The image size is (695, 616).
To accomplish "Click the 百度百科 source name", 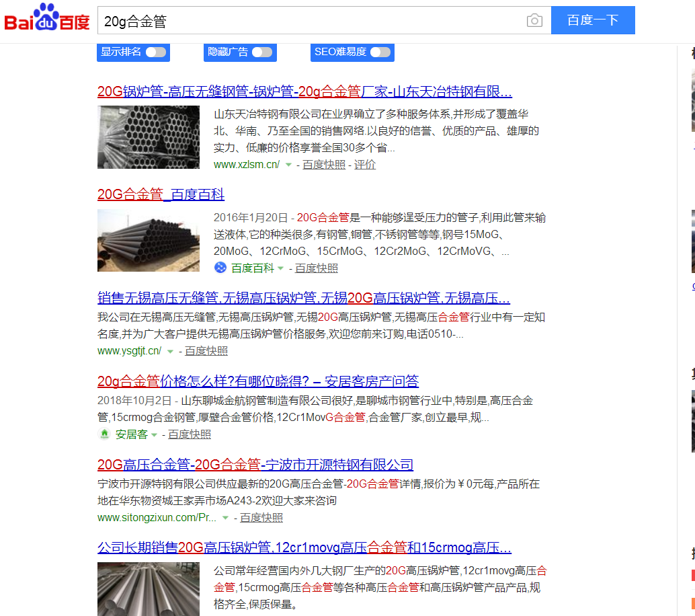I will pos(253,268).
